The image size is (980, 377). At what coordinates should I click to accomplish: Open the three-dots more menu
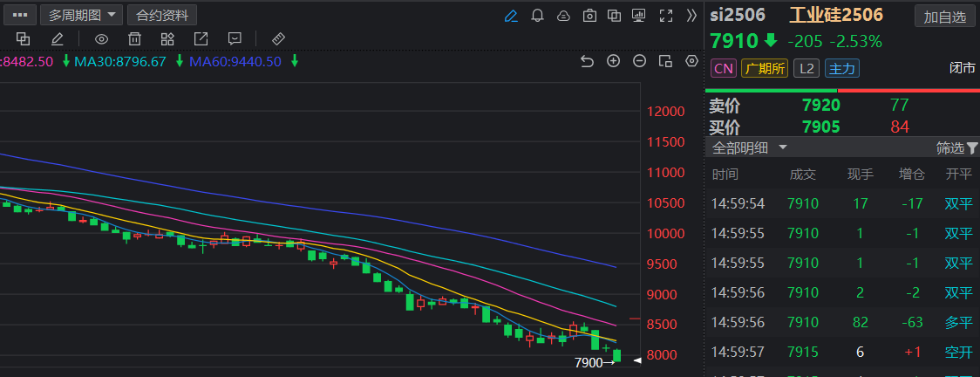[x=19, y=15]
